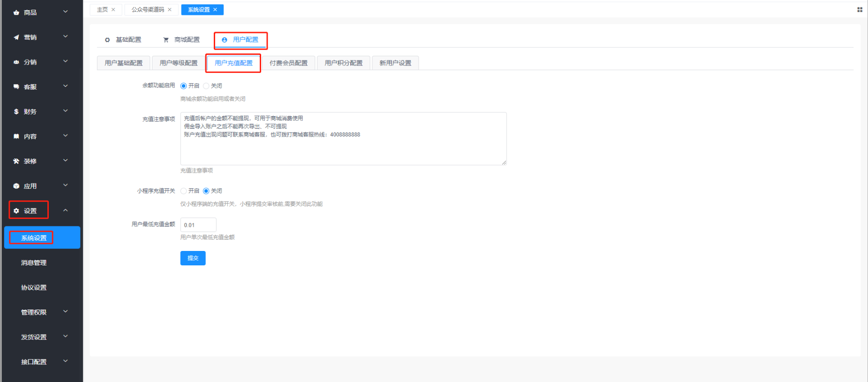Click the 财务 dollar sign icon

(x=16, y=112)
